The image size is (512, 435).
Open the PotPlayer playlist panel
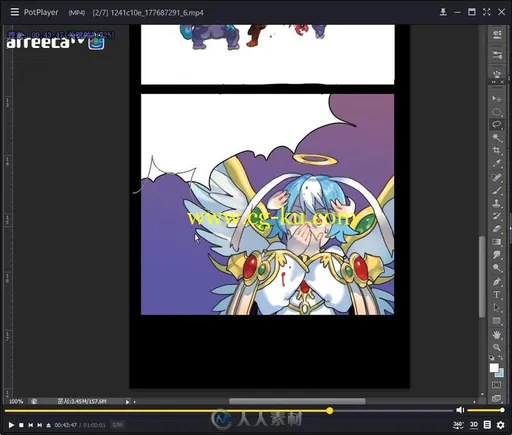tap(487, 425)
